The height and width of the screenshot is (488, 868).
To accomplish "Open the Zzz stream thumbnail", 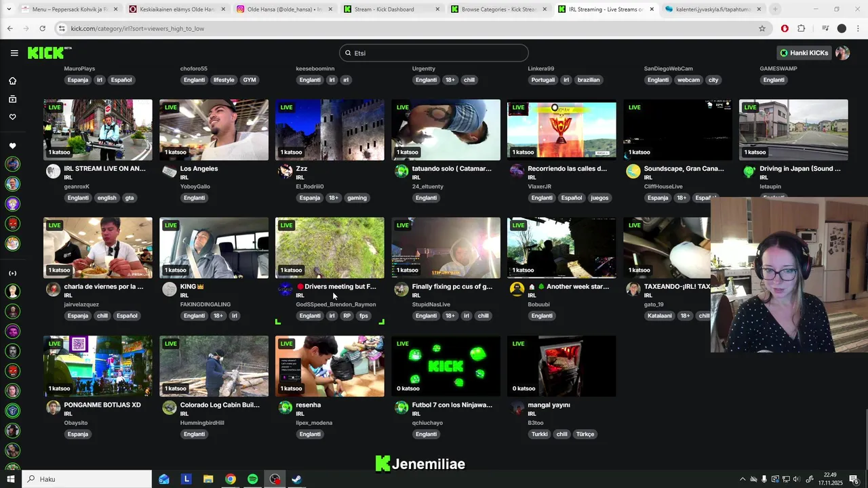I will (330, 130).
